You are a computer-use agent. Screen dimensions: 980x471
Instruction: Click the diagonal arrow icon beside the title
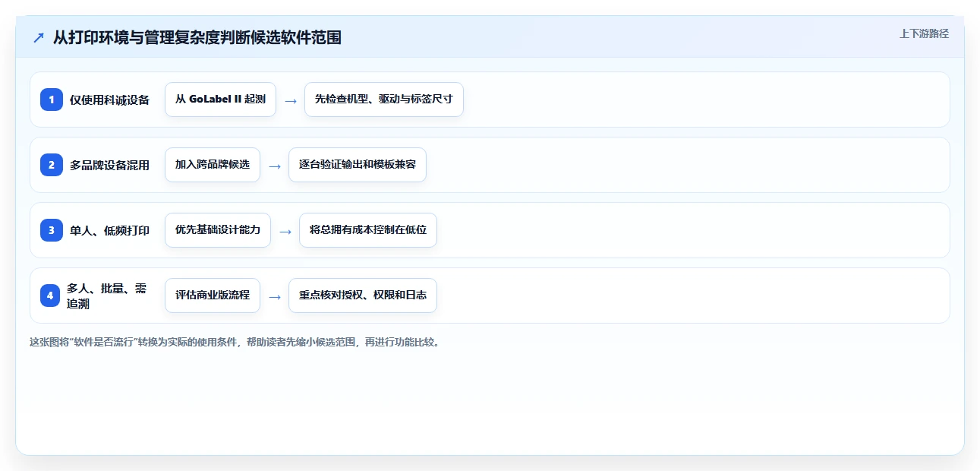(x=39, y=37)
